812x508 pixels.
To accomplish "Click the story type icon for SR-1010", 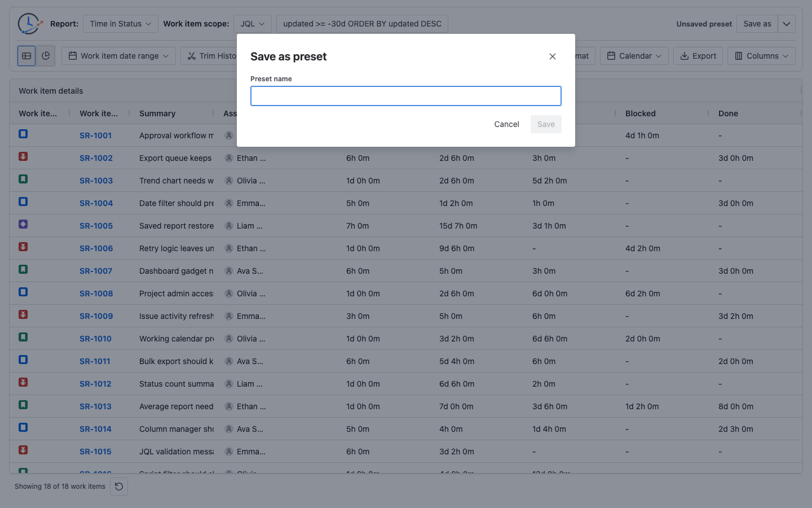I will 23,337.
